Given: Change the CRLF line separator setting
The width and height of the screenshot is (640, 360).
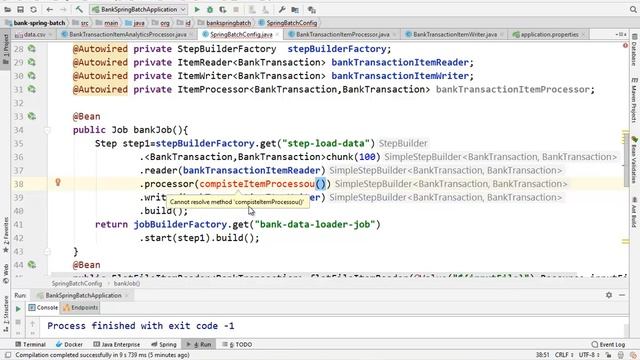Looking at the screenshot, I should tap(564, 355).
